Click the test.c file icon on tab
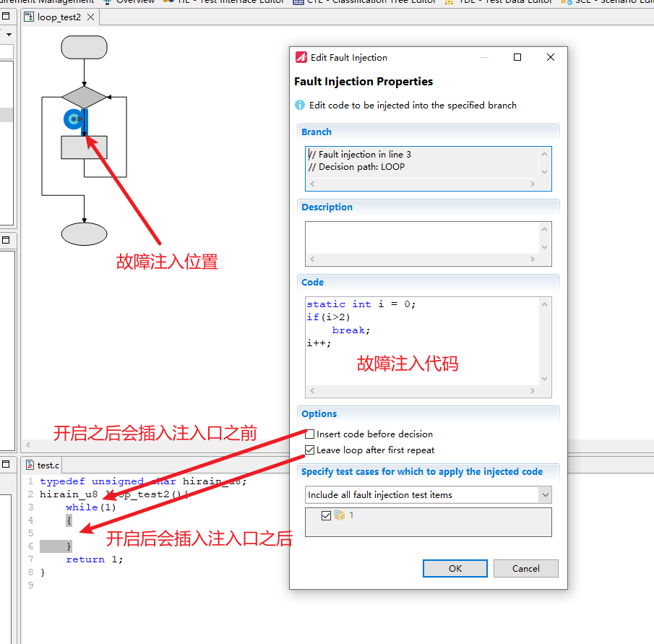The width and height of the screenshot is (654, 644). 30,465
